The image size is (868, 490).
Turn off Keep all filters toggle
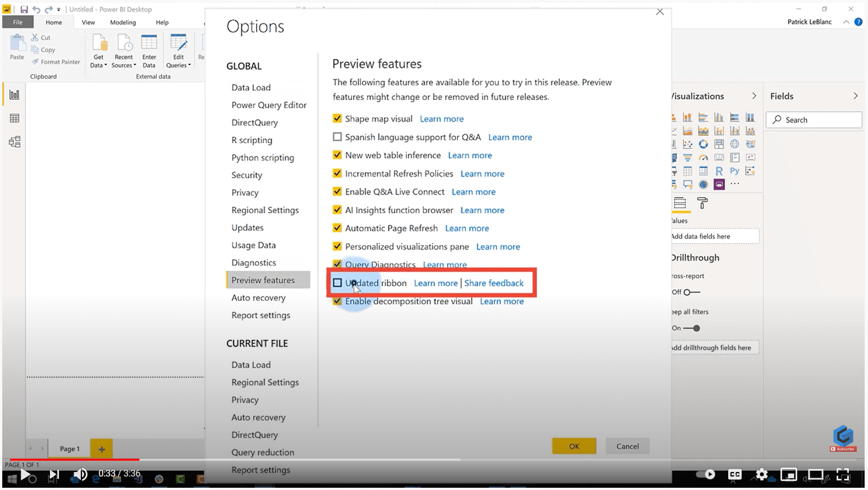[x=692, y=328]
